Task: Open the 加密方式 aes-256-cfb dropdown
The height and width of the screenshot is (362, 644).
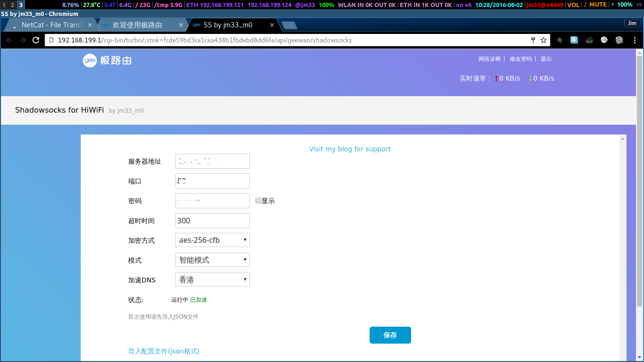Action: 213,240
